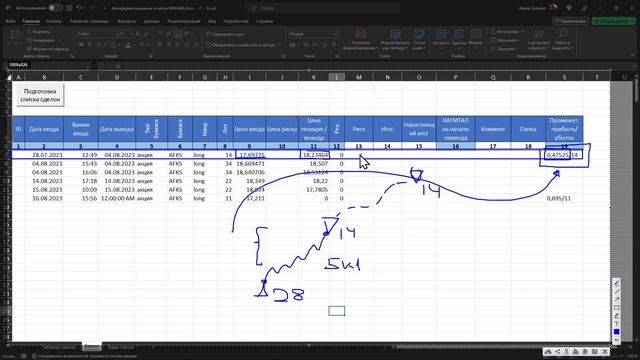The image size is (640, 360).
Task: Click the user account avatar in the title bar
Action: pos(553,8)
